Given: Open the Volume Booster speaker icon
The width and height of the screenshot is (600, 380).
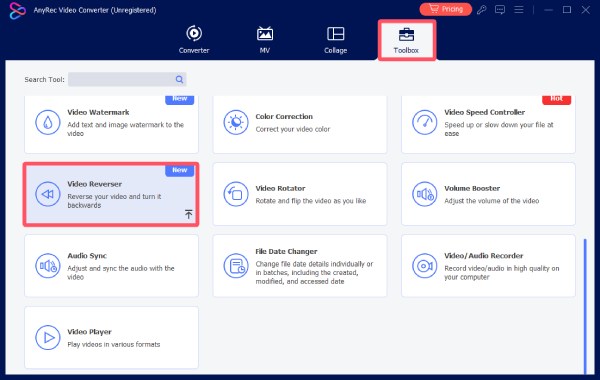Looking at the screenshot, I should [x=424, y=194].
